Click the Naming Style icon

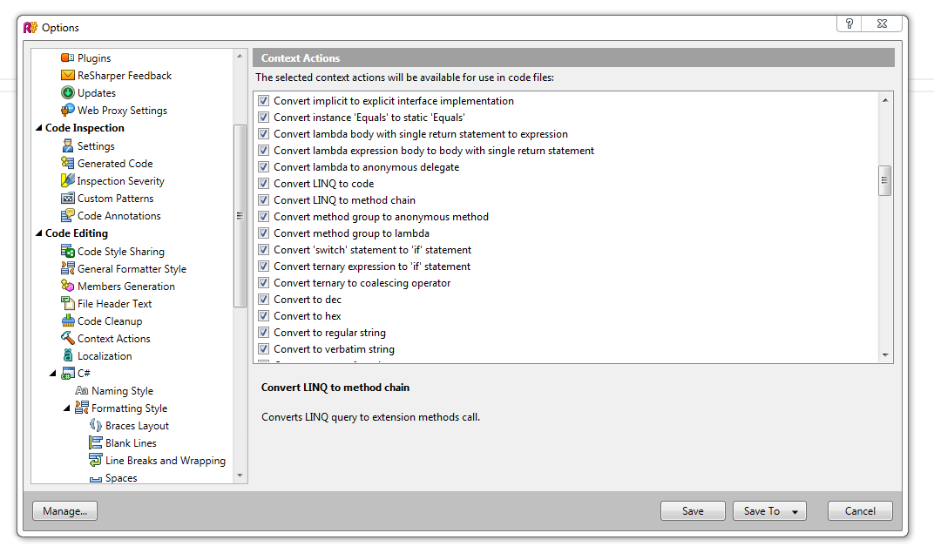(x=82, y=390)
